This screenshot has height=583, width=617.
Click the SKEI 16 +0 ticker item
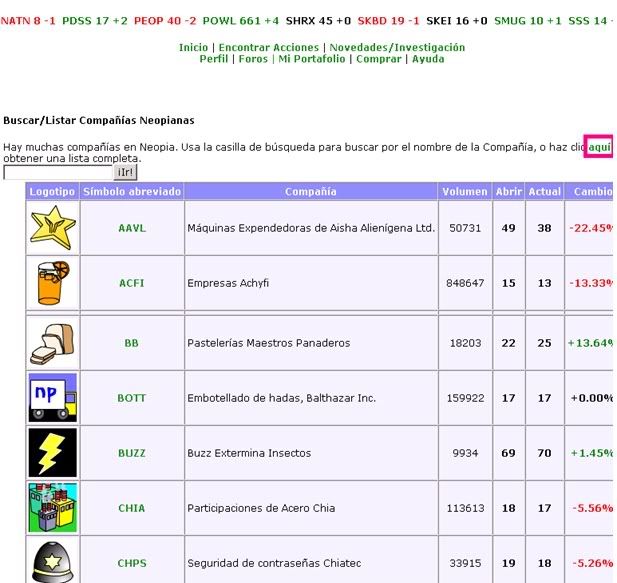pyautogui.click(x=457, y=21)
